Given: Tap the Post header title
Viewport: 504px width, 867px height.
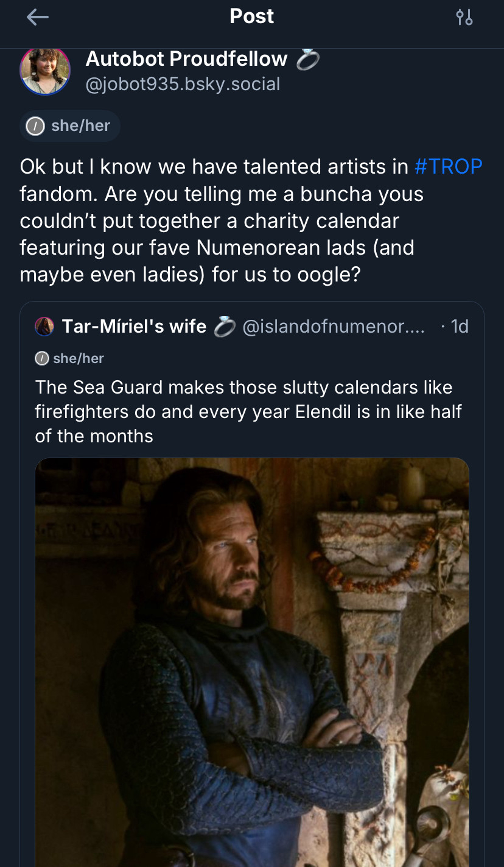Looking at the screenshot, I should (252, 16).
